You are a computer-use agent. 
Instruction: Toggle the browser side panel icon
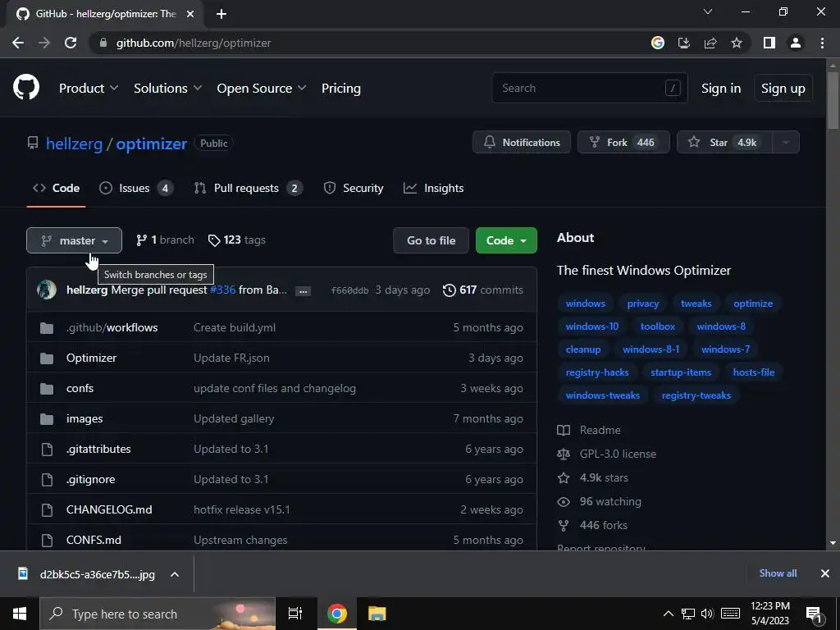[769, 43]
